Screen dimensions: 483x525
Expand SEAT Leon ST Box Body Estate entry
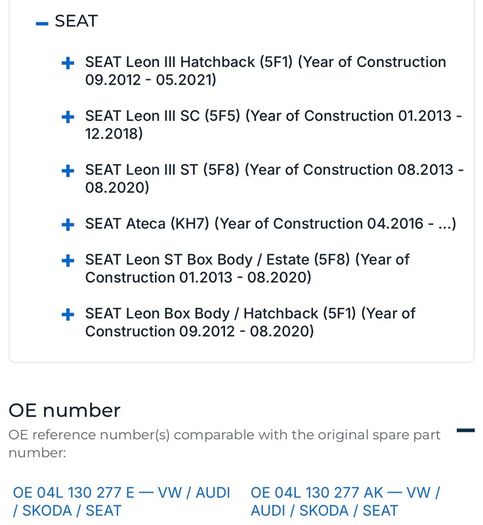coord(68,260)
